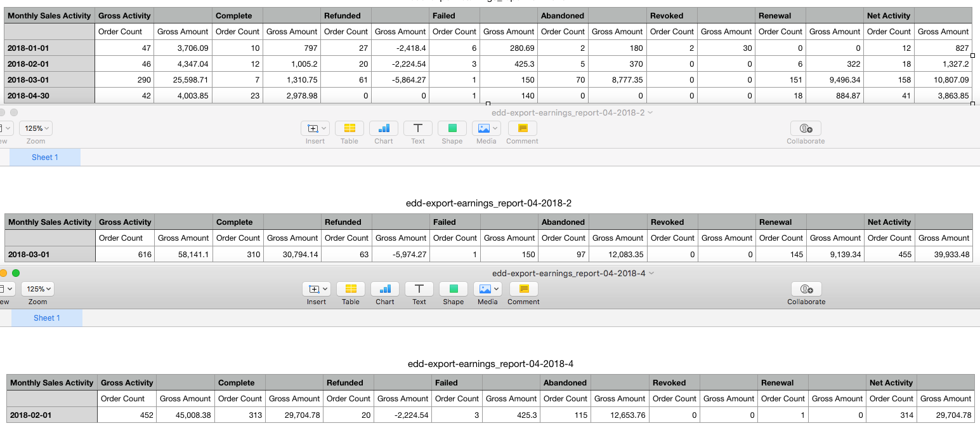Click cell with value 30,794.14
Screen dimensions: 980x428
[x=292, y=254]
